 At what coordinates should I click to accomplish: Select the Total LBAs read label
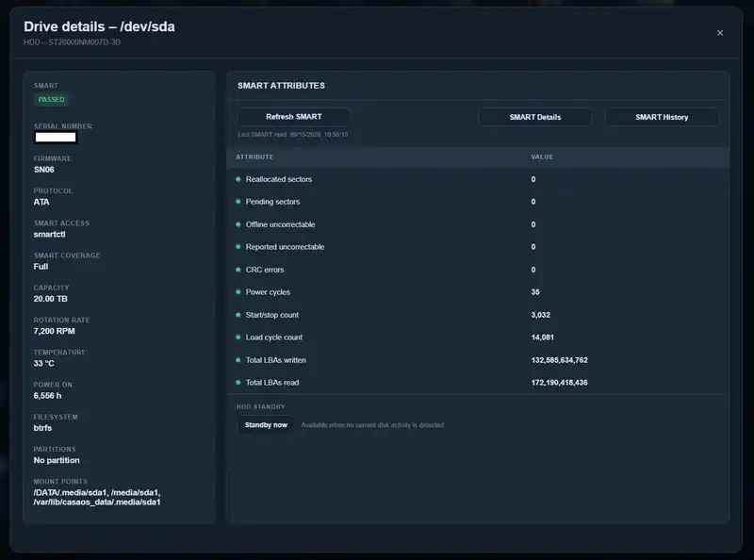click(x=272, y=383)
